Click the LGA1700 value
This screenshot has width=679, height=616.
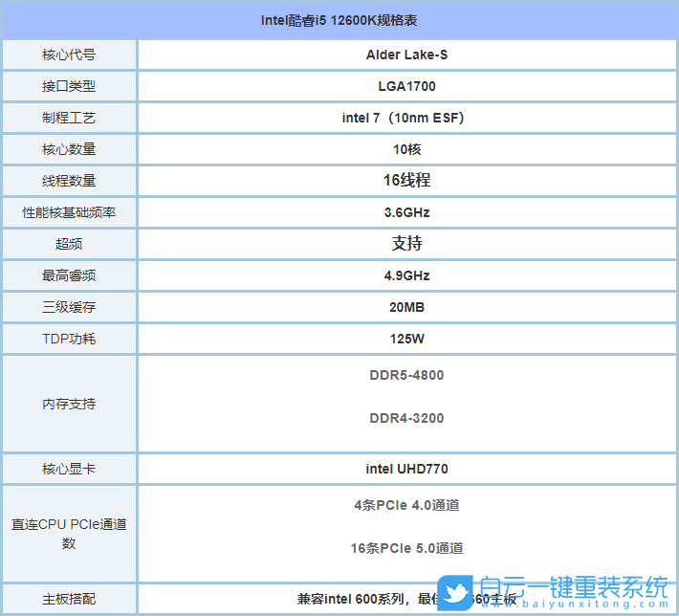pyautogui.click(x=406, y=86)
